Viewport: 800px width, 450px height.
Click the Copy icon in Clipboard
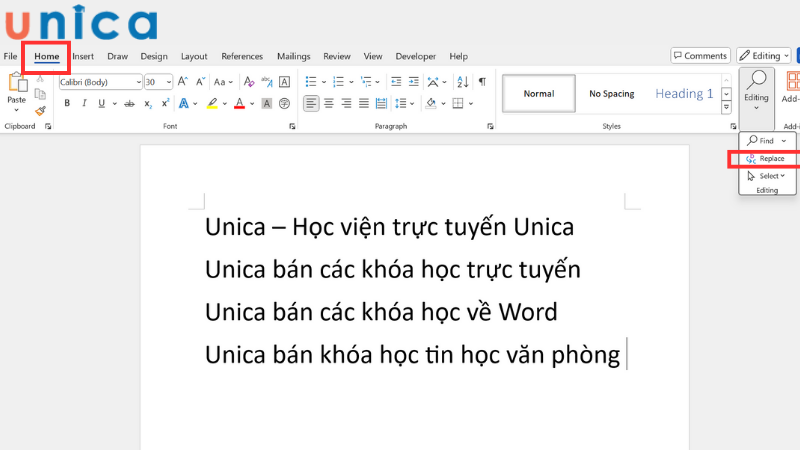click(x=40, y=94)
